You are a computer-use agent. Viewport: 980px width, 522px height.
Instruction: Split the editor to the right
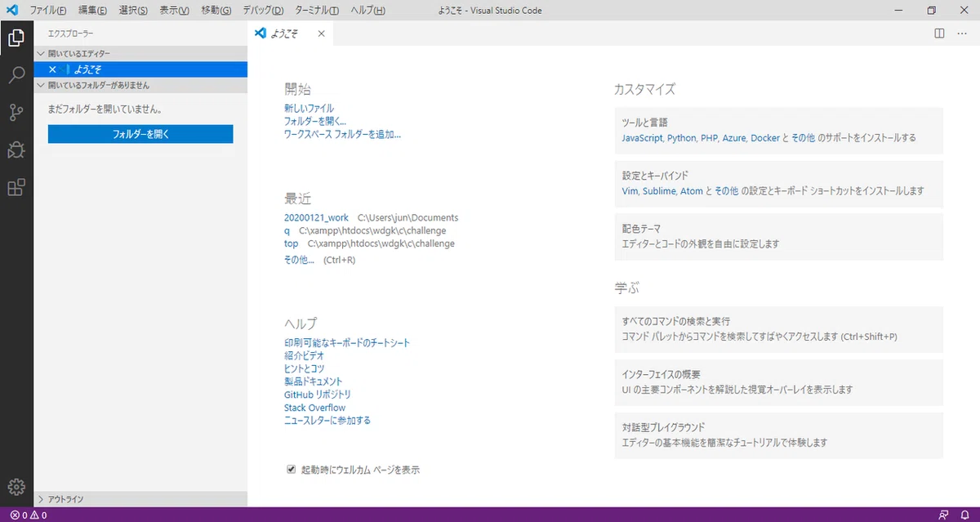(939, 33)
